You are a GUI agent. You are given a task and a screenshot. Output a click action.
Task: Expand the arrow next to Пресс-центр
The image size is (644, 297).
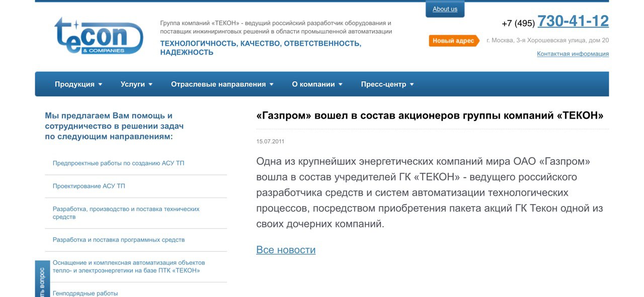(x=412, y=84)
